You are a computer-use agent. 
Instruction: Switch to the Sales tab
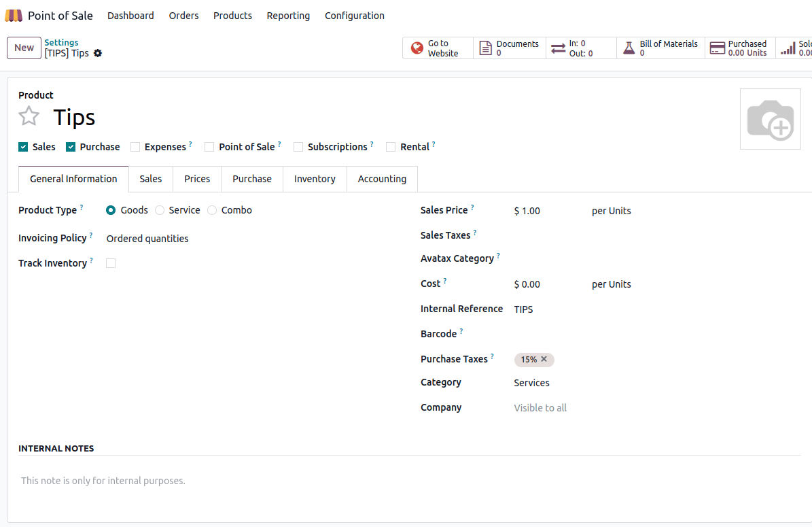[x=151, y=179]
